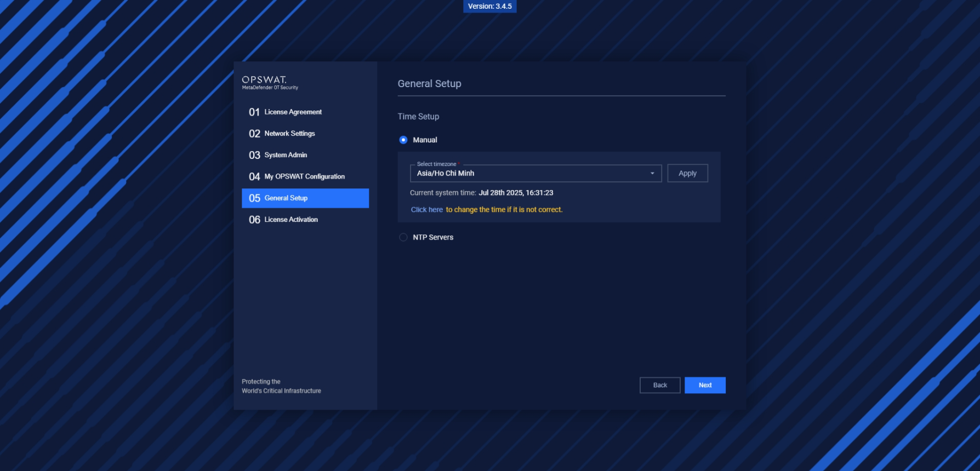The width and height of the screenshot is (980, 471).
Task: Select the NTP Servers radio option
Action: (403, 238)
